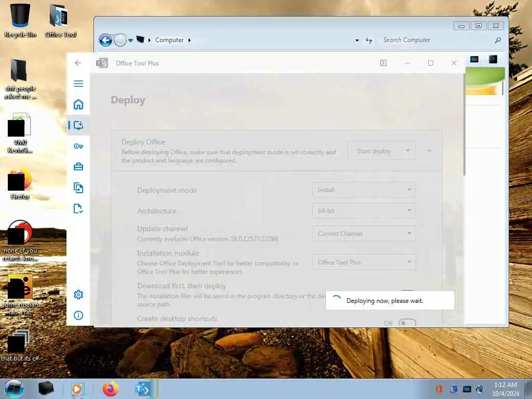Click the Search Computer field
This screenshot has width=532, height=399.
[x=436, y=41]
